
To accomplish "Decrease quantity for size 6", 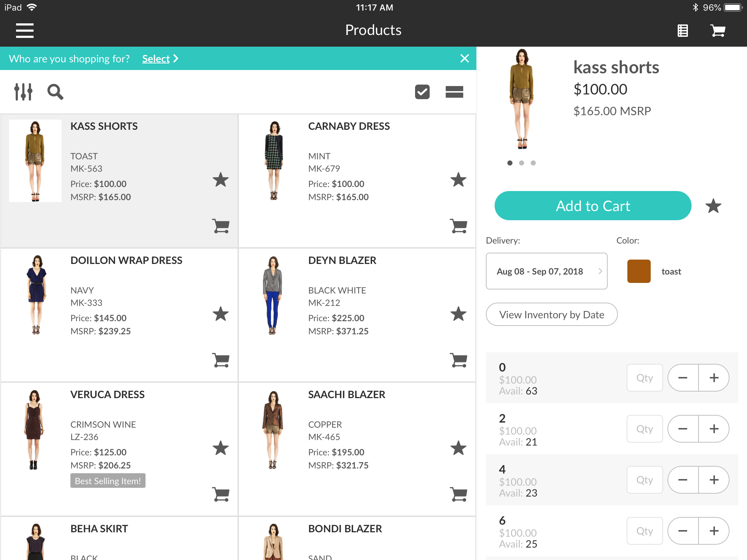I will pyautogui.click(x=683, y=531).
